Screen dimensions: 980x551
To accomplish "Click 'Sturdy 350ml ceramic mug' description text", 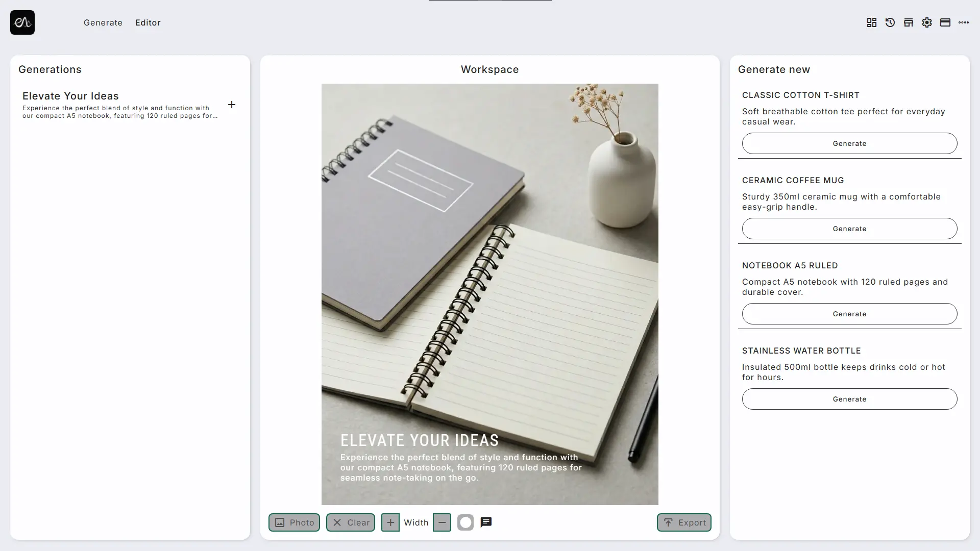I will (x=841, y=202).
